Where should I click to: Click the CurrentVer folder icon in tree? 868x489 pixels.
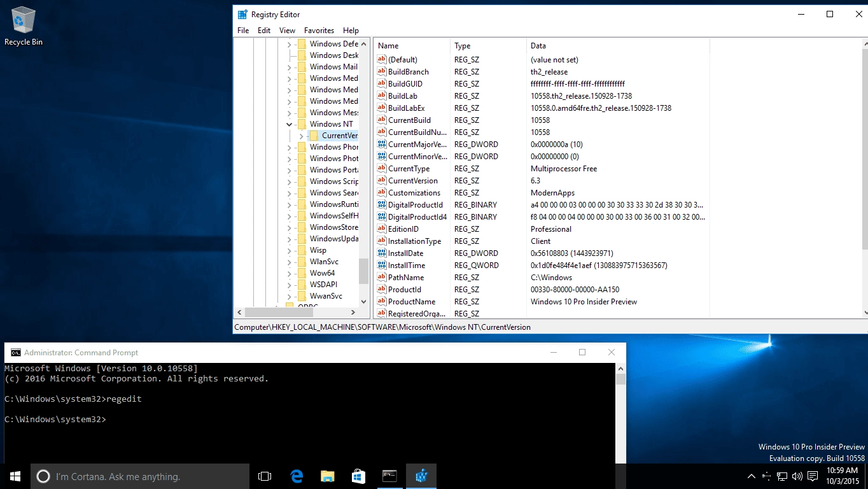pos(314,136)
